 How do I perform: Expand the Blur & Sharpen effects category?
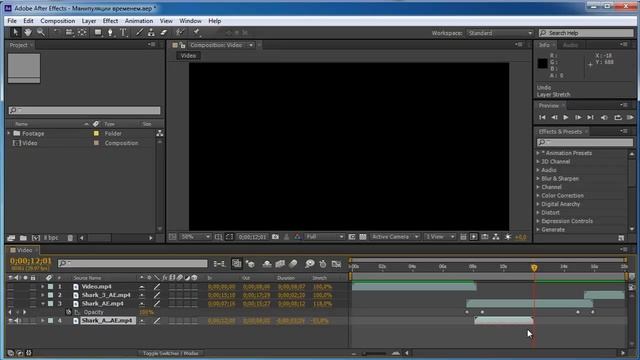tap(538, 179)
